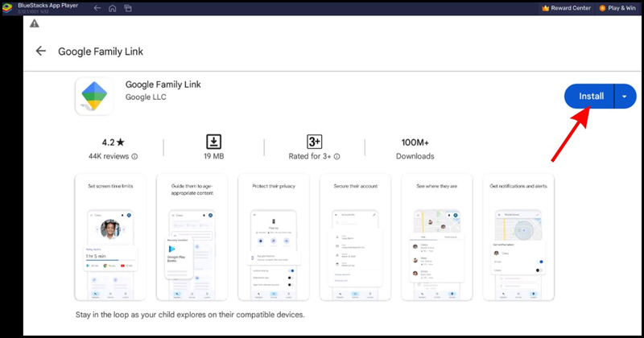Open 'Get notifications and alerts' screenshot

pyautogui.click(x=518, y=237)
